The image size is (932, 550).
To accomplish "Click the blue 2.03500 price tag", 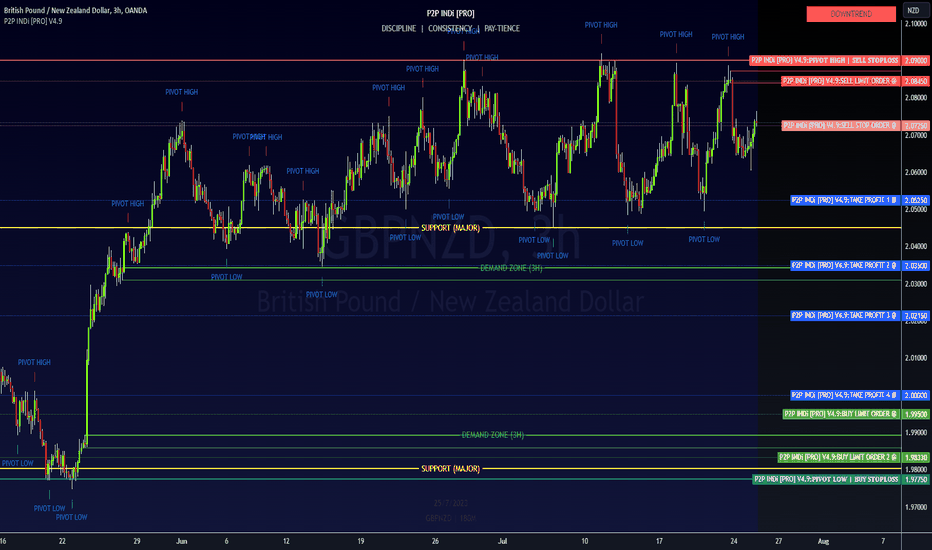I will pyautogui.click(x=916, y=266).
